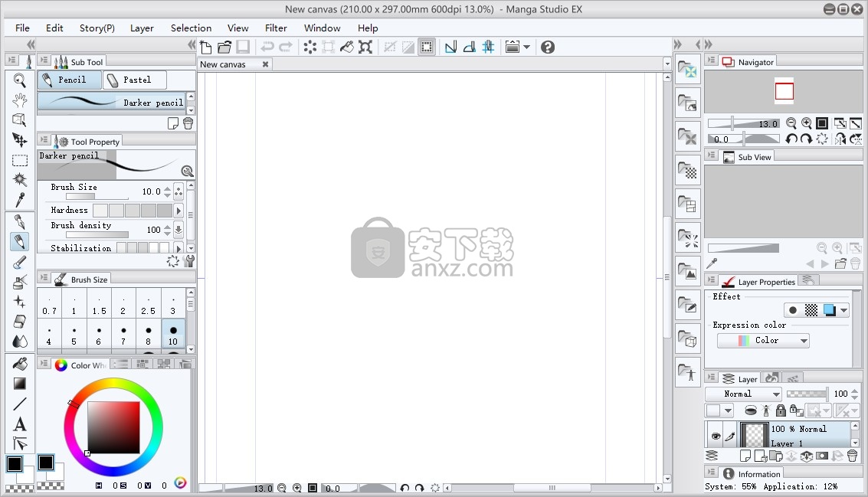Delete layer using the Layer panel trash icon

pos(853,456)
